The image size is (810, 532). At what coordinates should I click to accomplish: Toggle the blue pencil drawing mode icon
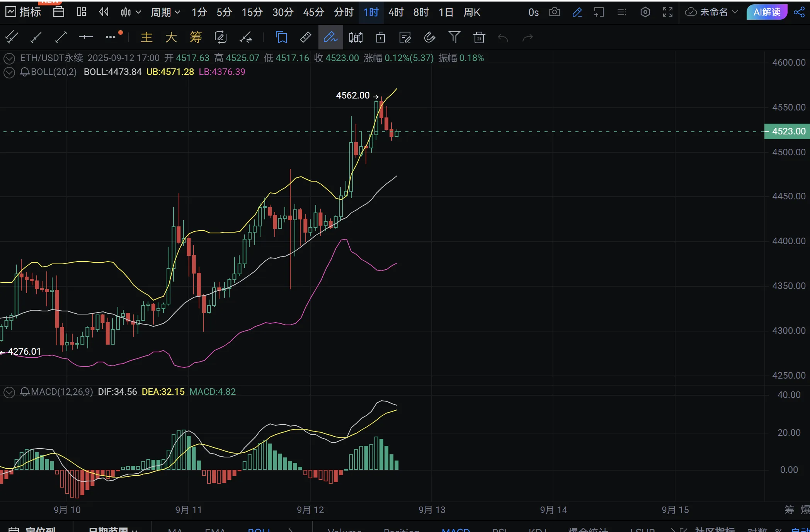[577, 12]
